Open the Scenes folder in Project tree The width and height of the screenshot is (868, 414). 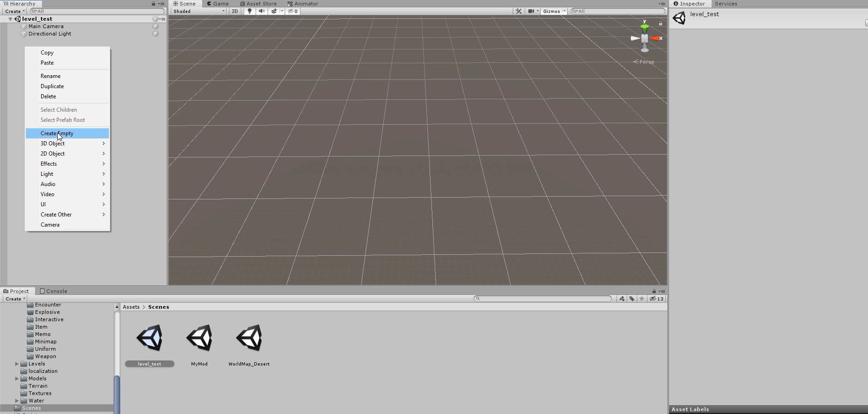[31, 408]
